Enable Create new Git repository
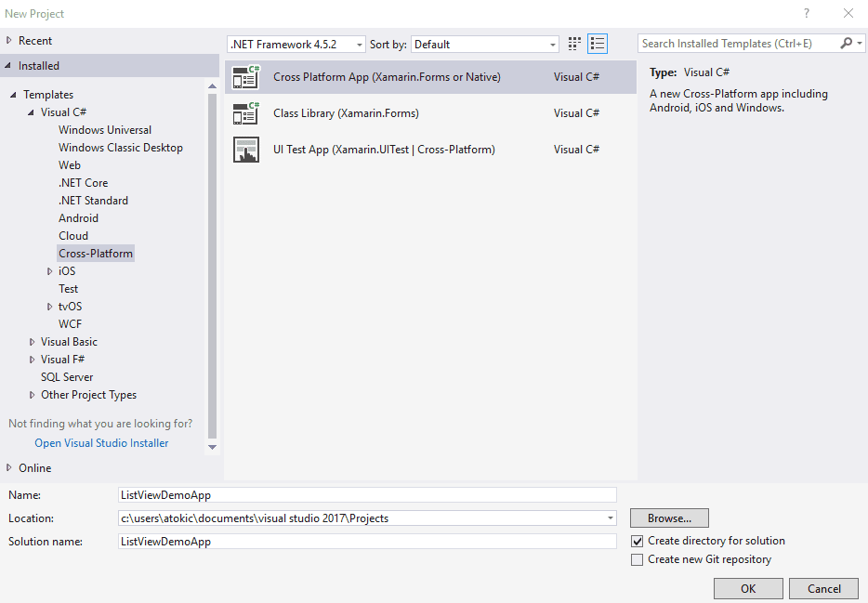This screenshot has width=868, height=603. pyautogui.click(x=637, y=559)
